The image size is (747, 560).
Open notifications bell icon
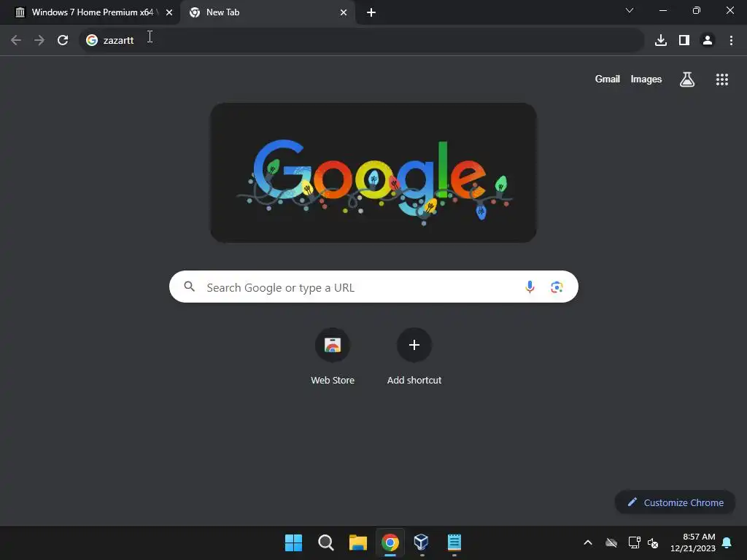tap(727, 542)
